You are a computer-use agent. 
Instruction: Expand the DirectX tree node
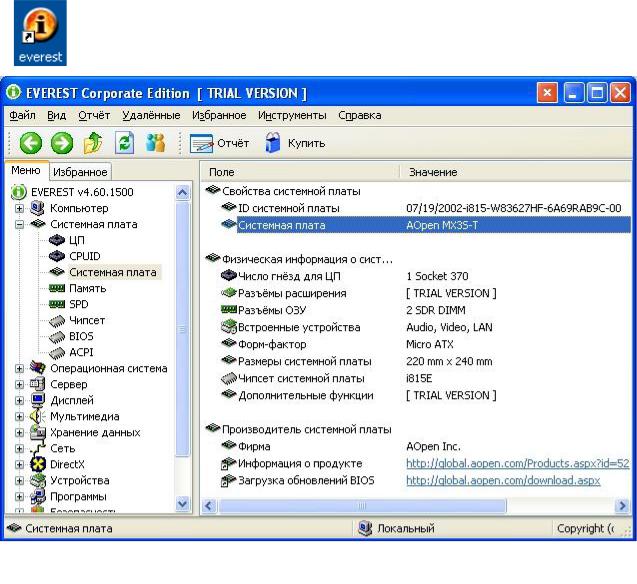point(19,464)
